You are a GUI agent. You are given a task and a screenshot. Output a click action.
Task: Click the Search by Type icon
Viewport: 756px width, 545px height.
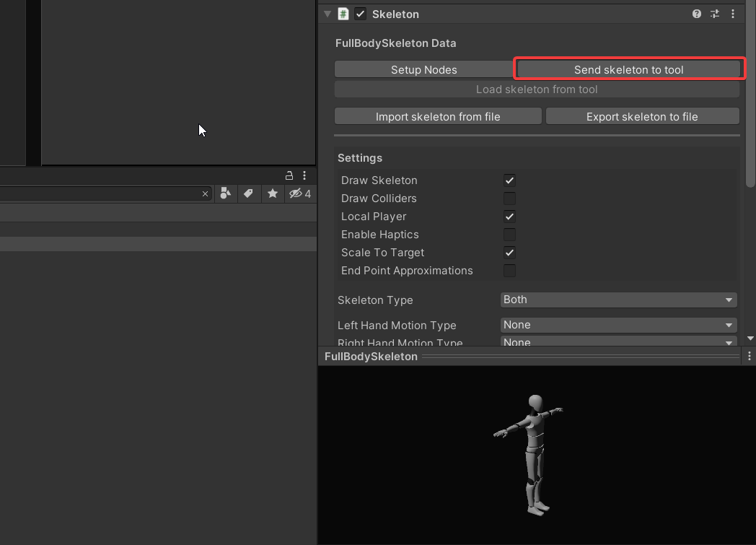[x=226, y=193]
